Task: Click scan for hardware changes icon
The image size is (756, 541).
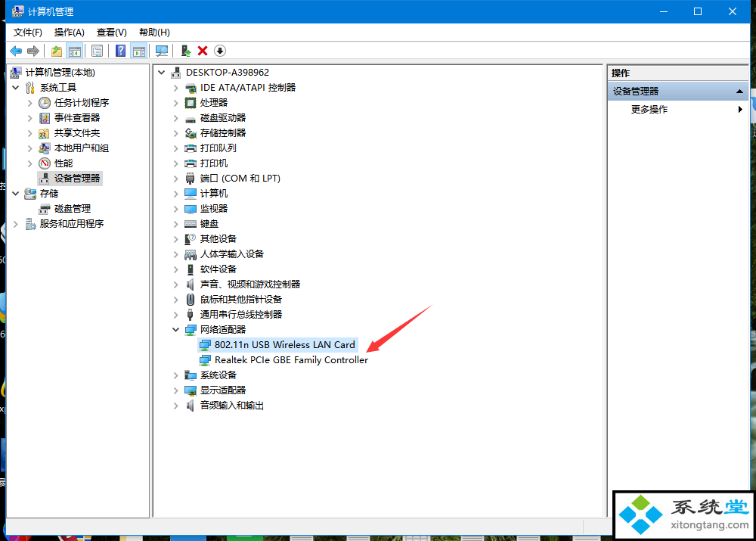Action: pyautogui.click(x=162, y=51)
